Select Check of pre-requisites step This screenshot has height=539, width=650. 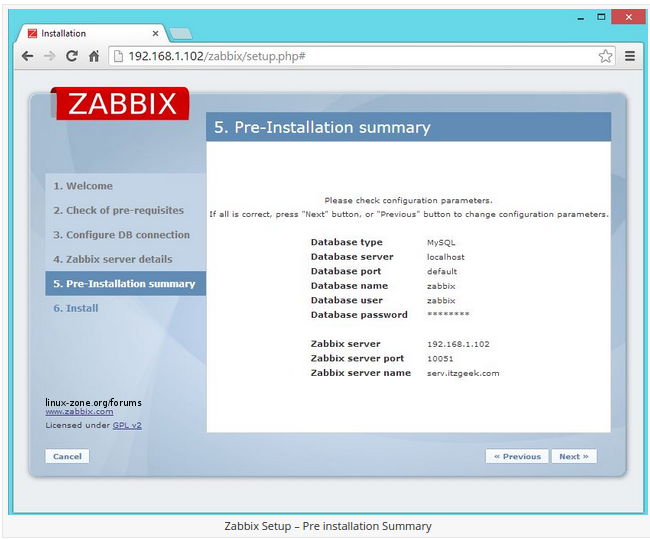point(118,210)
